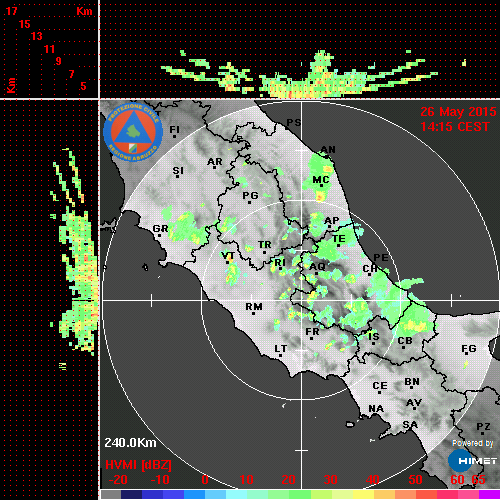Click the HVMI [dBZ] legend title
Viewport: 500px width, 500px height.
click(138, 465)
